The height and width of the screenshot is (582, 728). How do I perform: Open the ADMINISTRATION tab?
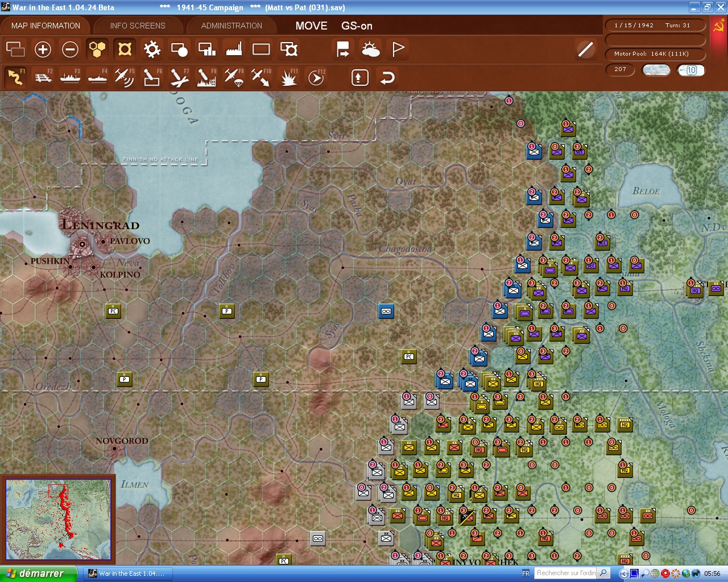point(231,26)
